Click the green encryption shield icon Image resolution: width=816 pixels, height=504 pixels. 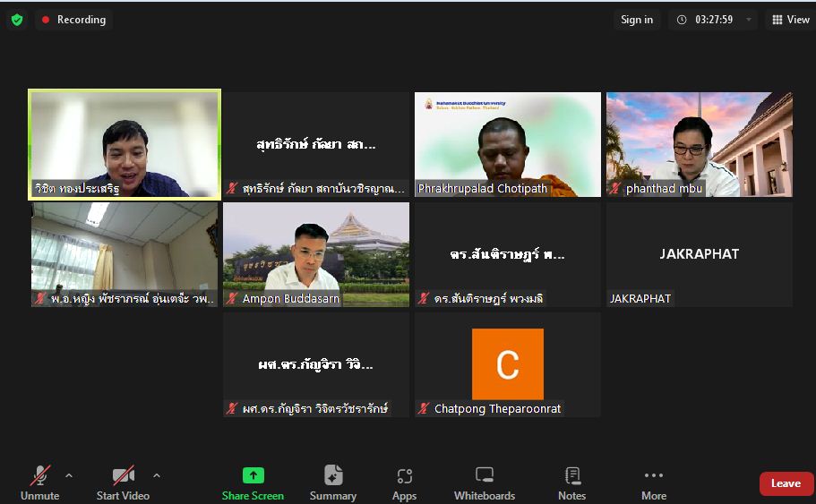point(16,20)
